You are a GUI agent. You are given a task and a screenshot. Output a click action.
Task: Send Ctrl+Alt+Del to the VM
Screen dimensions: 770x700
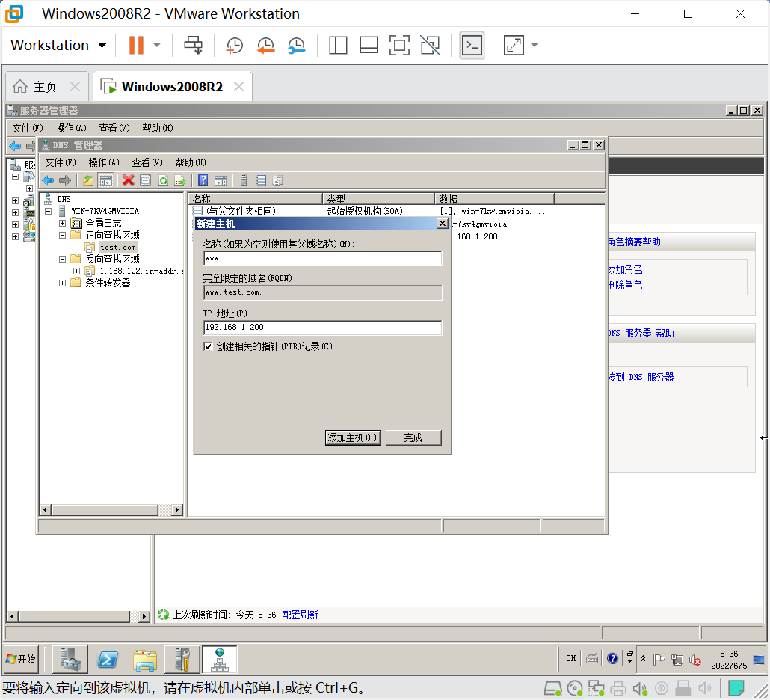pyautogui.click(x=193, y=45)
